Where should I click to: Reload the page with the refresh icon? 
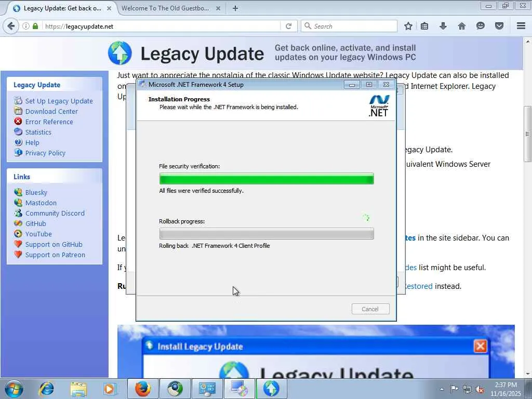click(x=289, y=26)
